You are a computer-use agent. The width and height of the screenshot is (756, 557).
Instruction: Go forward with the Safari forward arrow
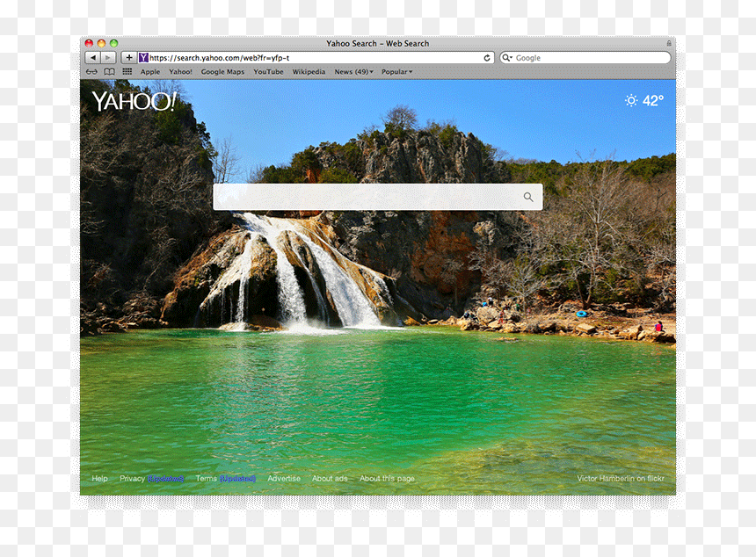tap(108, 58)
